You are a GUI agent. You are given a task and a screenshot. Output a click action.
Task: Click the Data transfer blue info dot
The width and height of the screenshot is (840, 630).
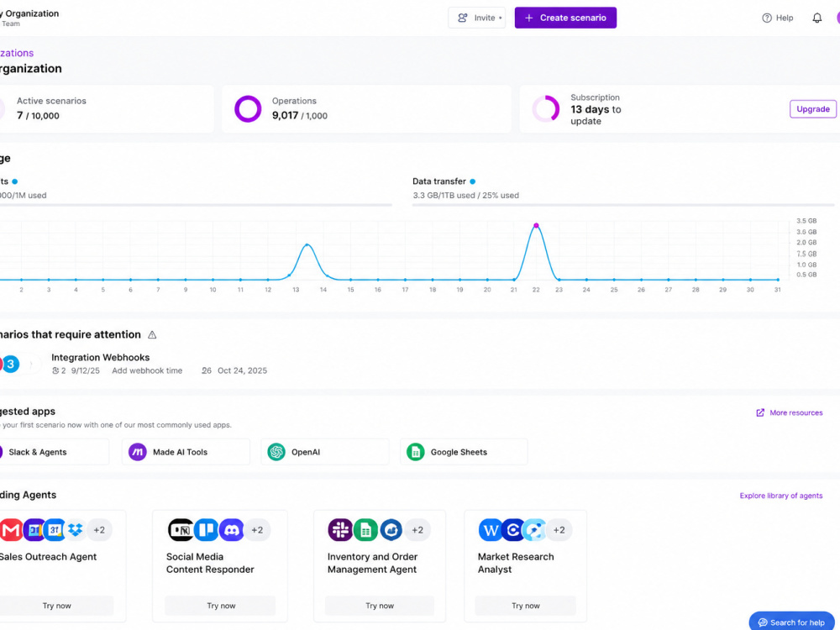click(472, 181)
